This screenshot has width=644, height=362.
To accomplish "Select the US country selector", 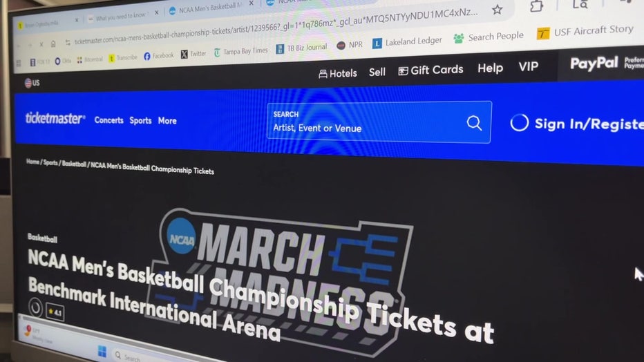I will pos(32,83).
